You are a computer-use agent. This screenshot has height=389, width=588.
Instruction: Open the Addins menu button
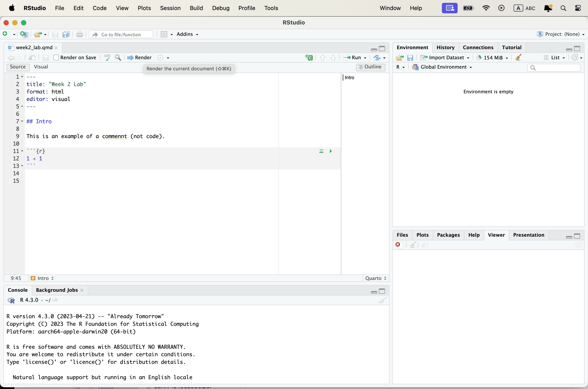click(187, 34)
